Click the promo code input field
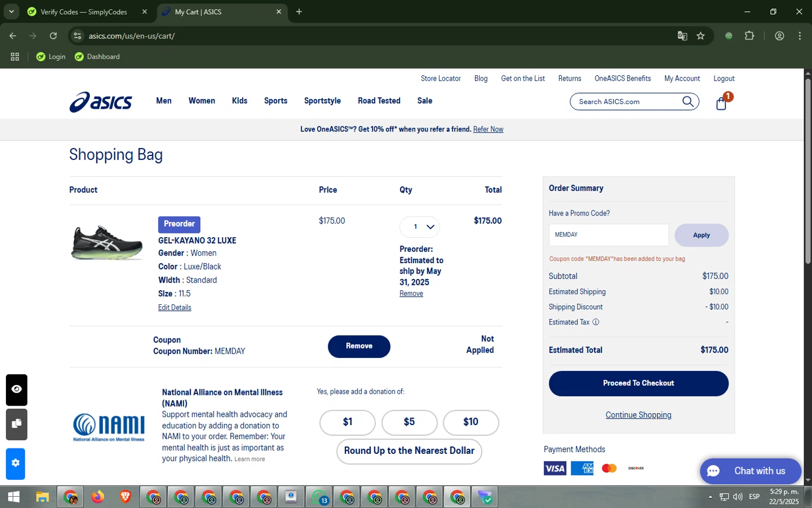Image resolution: width=812 pixels, height=508 pixels. pyautogui.click(x=608, y=235)
